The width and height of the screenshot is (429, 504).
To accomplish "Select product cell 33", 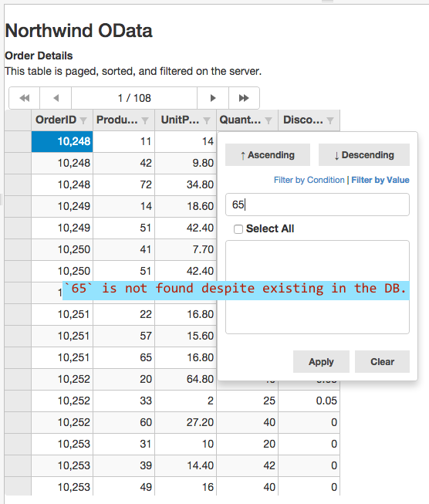I will point(123,401).
